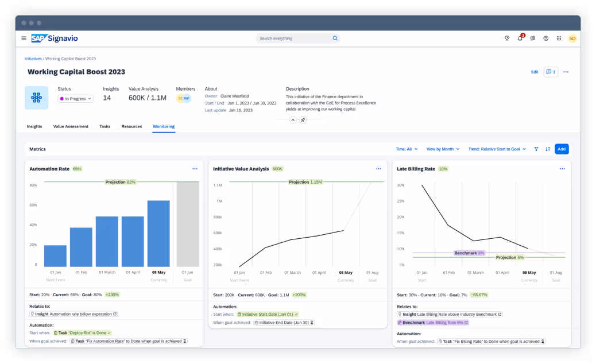Open the location pin icon in header

click(506, 38)
